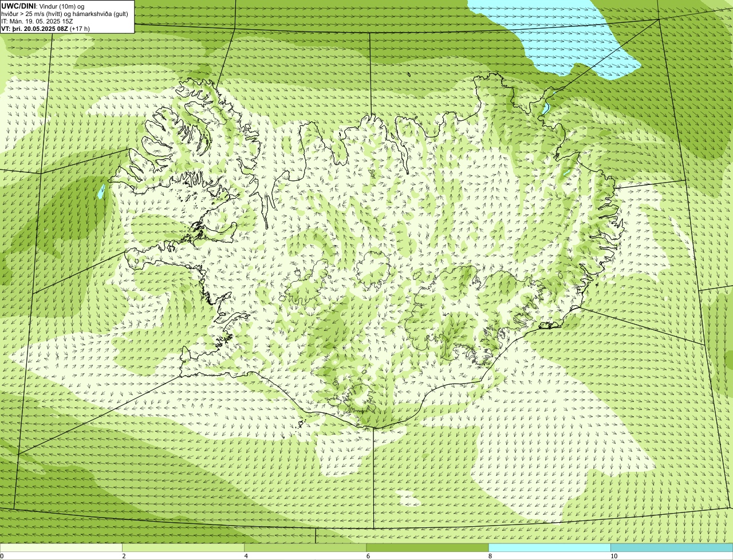Click the '10' label on the color scale

(613, 556)
